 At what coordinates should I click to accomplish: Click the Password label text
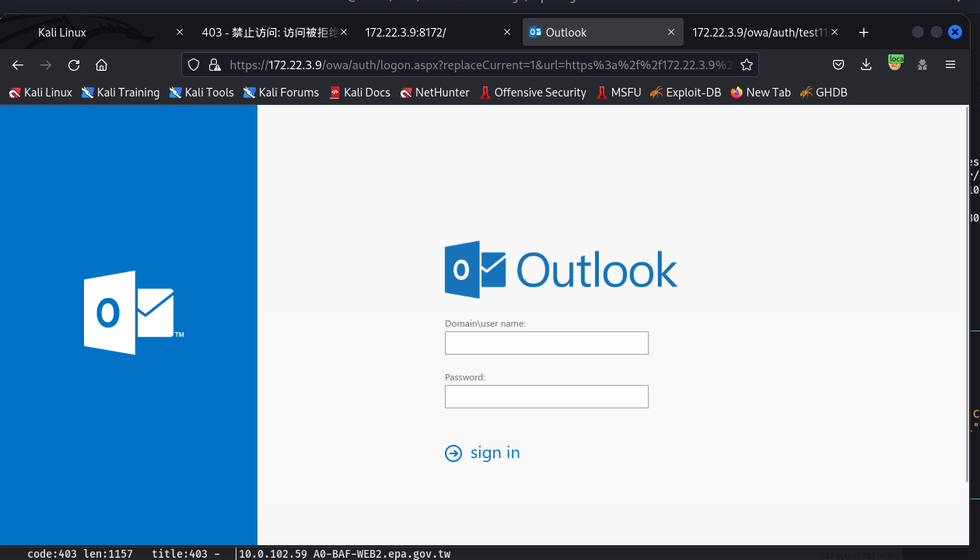click(465, 377)
